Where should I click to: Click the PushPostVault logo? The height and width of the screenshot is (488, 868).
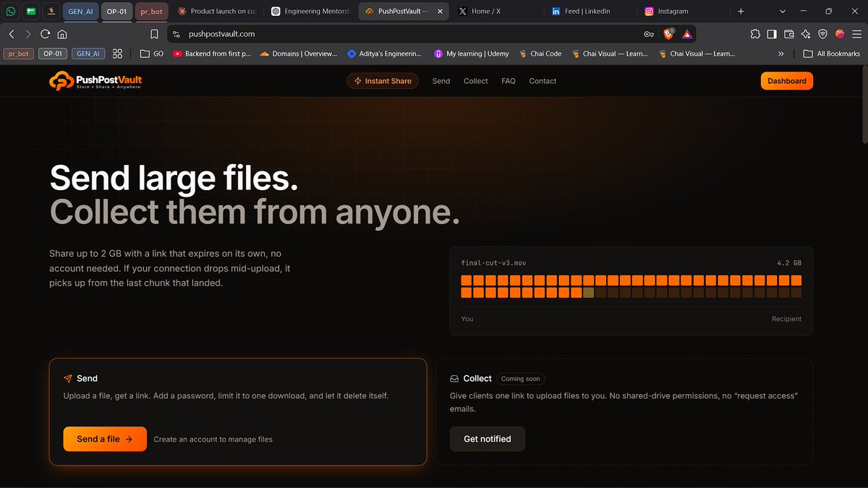[95, 81]
